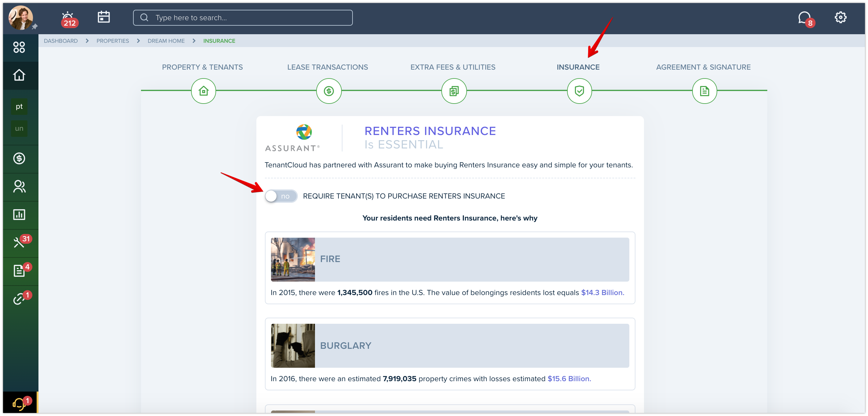Click the house step circle icon

coord(204,91)
